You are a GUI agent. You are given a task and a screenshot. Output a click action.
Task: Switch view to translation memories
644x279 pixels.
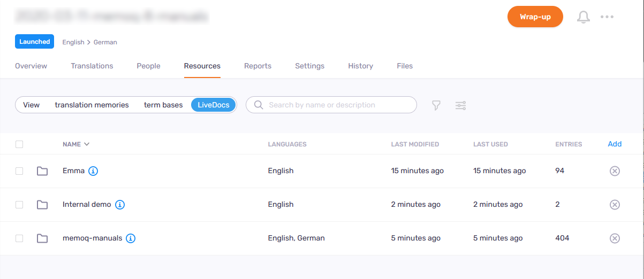click(x=92, y=105)
